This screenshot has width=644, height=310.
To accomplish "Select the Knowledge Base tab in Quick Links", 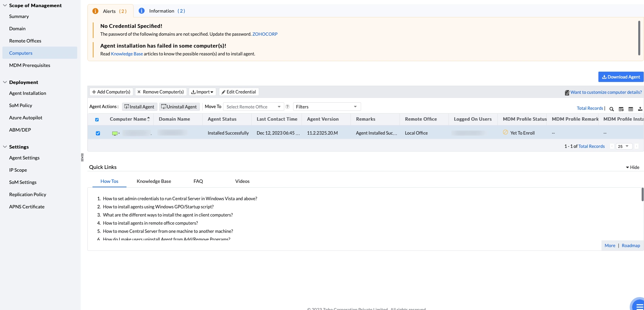I will [x=154, y=181].
